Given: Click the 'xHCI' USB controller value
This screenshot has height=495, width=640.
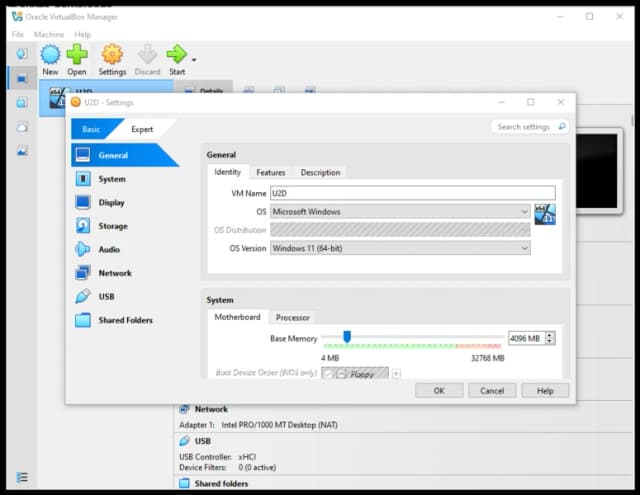Looking at the screenshot, I should point(247,457).
